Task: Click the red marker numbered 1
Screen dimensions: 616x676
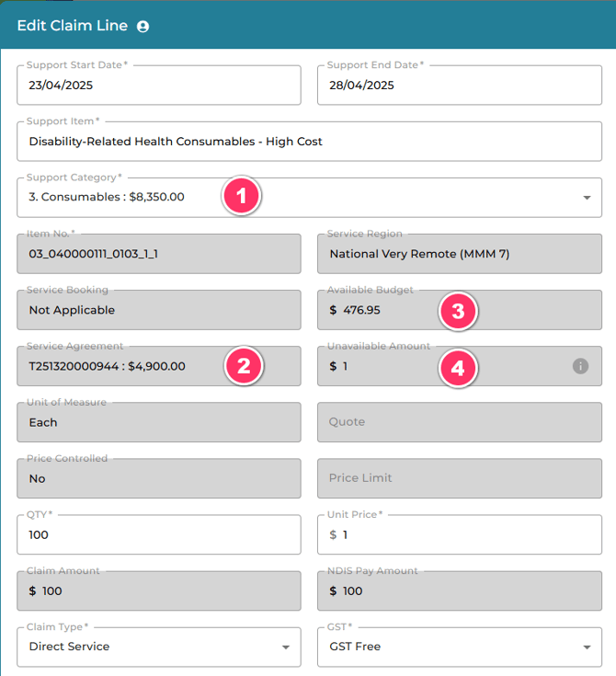Action: (x=242, y=196)
